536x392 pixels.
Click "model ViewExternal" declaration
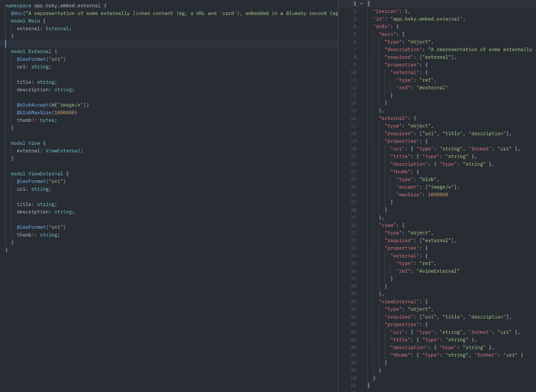[37, 174]
